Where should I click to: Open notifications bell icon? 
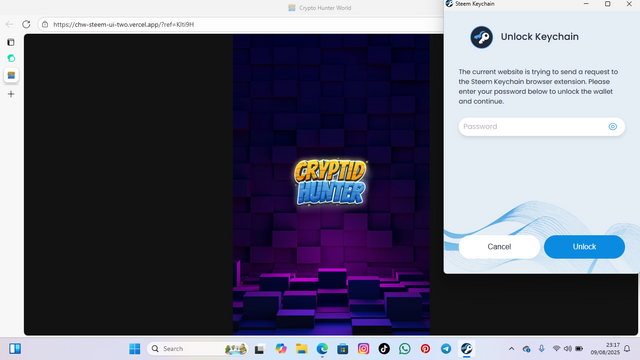coord(627,349)
